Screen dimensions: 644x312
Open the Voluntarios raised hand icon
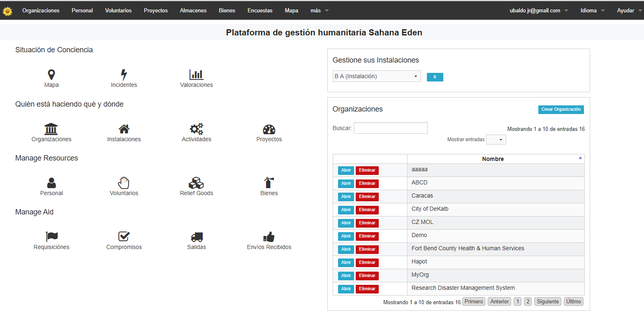click(x=124, y=183)
